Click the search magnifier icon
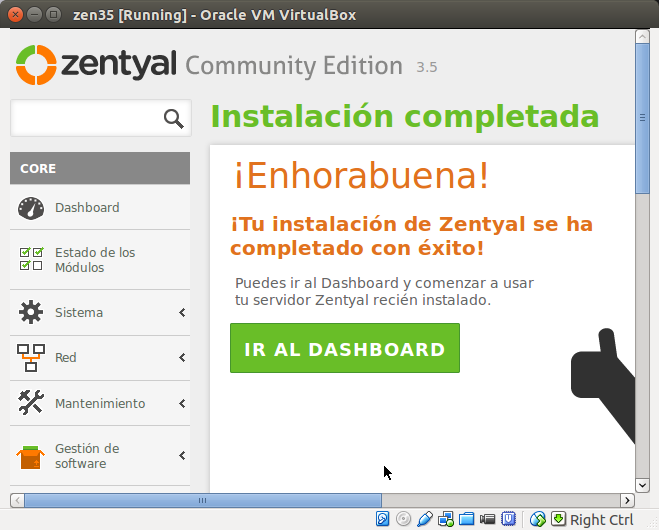Viewport: 659px width, 530px height. (x=174, y=119)
